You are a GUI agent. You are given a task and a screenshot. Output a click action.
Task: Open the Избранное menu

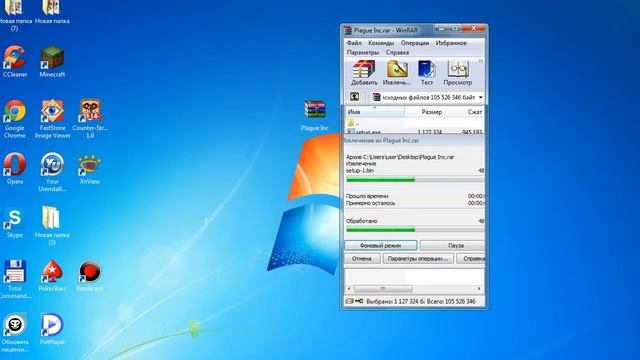tap(451, 43)
